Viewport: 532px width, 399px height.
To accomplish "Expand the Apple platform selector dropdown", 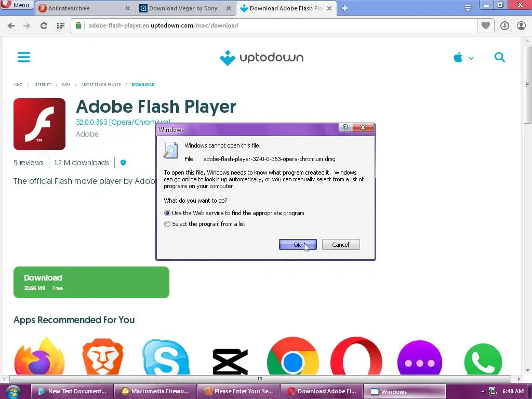I will point(463,58).
